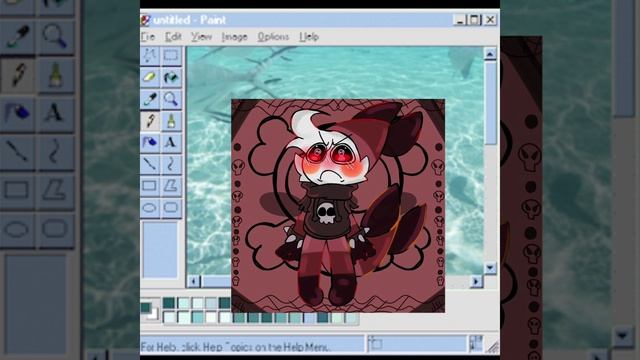This screenshot has height=360, width=640.
Task: Open the Image menu
Action: pos(234,37)
